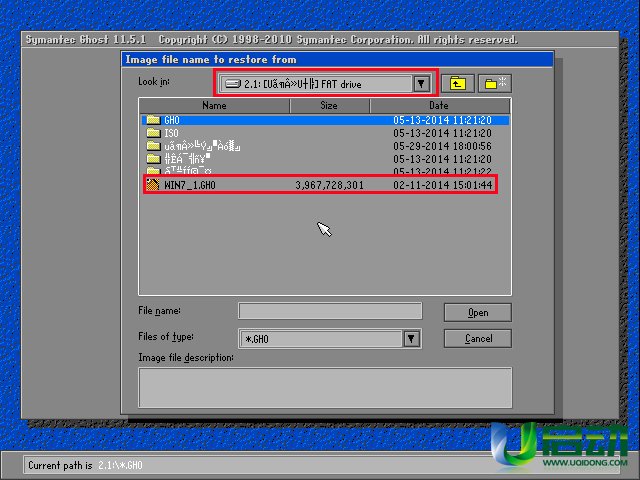Click the GHO folder date 05-13-2014 11:21:20

coord(442,120)
